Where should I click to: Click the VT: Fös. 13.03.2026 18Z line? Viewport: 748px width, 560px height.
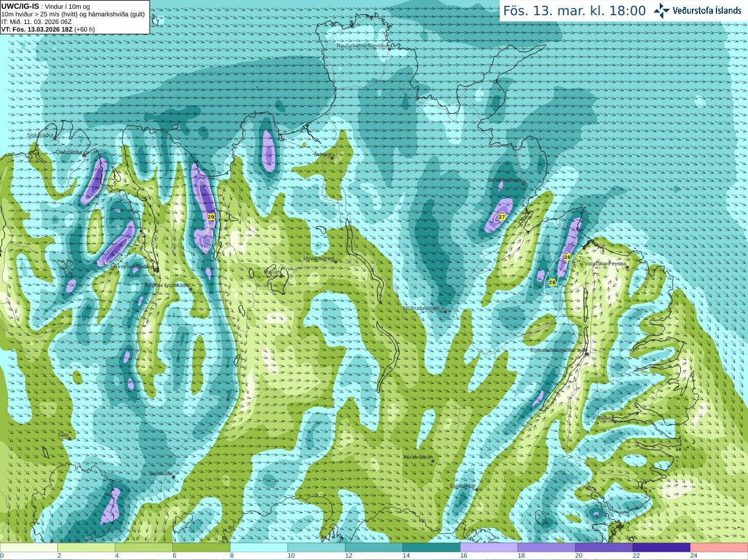click(x=48, y=29)
